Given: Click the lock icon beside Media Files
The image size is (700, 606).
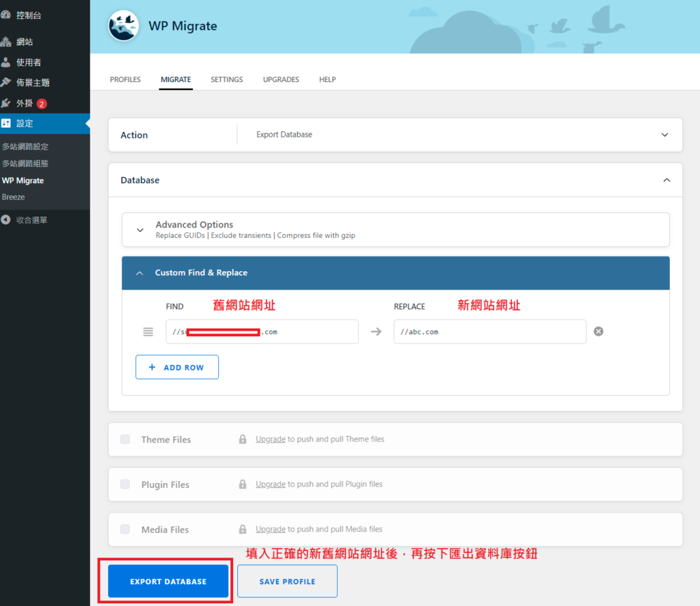Looking at the screenshot, I should pos(243,529).
